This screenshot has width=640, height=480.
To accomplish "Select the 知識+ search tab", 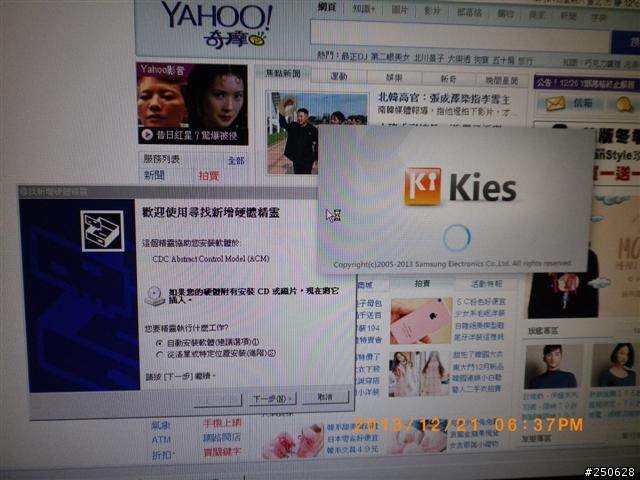I will (363, 9).
